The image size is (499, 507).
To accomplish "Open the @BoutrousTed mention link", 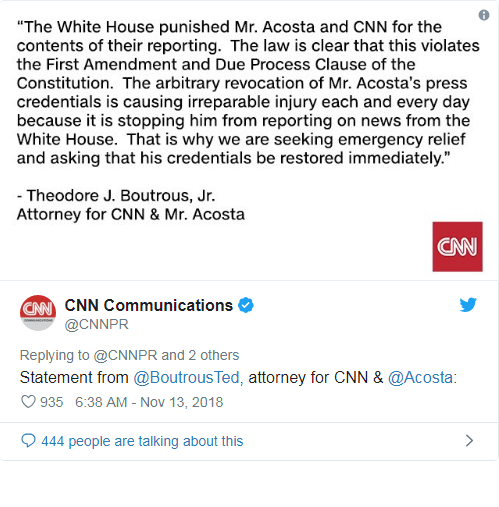I will pyautogui.click(x=187, y=378).
